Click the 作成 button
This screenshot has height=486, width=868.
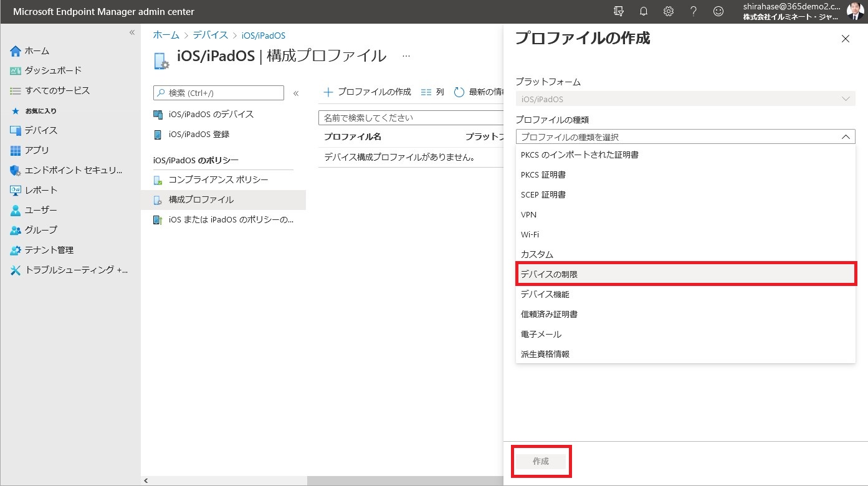(x=541, y=462)
